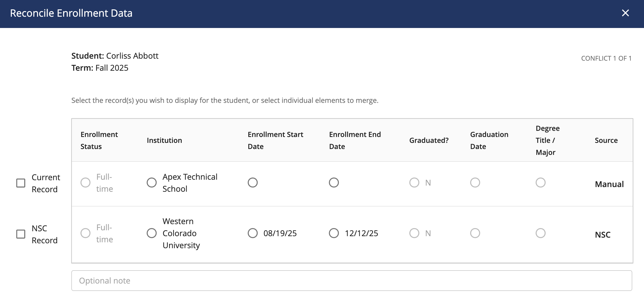The height and width of the screenshot is (299, 644).
Task: Click the Optional note text field
Action: point(351,281)
